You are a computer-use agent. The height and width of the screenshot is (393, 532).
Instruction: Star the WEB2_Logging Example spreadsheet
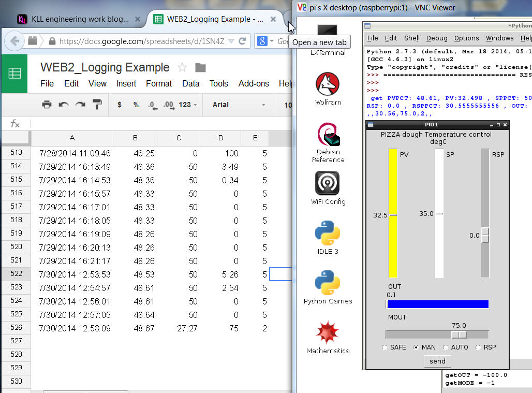point(182,67)
